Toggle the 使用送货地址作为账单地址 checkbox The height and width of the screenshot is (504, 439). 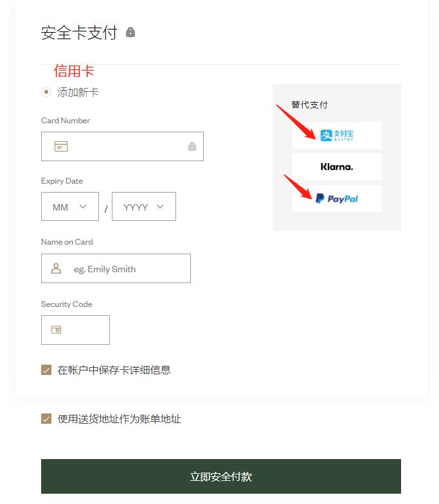46,419
